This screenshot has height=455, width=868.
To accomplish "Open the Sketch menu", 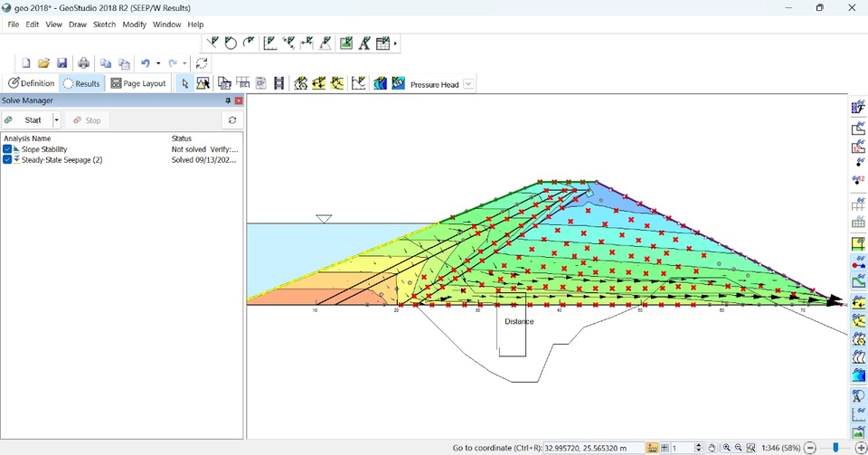I will pos(104,24).
